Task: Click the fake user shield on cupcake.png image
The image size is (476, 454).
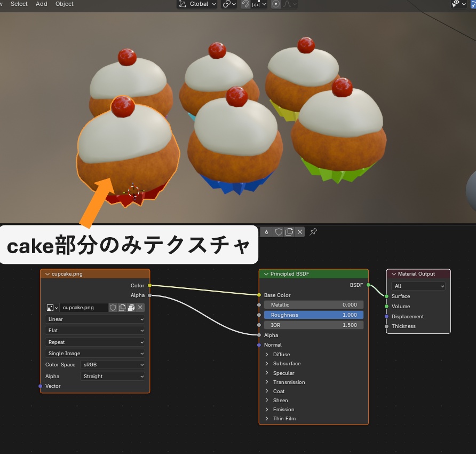Action: pos(113,308)
